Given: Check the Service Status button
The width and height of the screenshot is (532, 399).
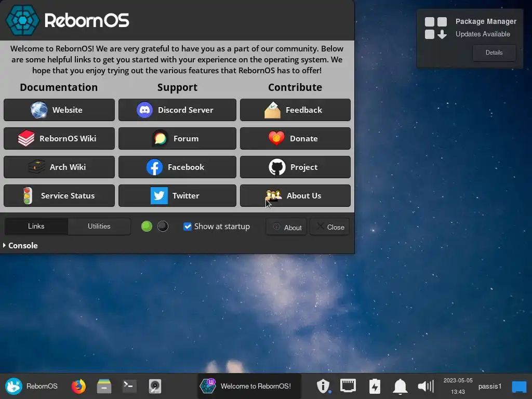Looking at the screenshot, I should [59, 195].
